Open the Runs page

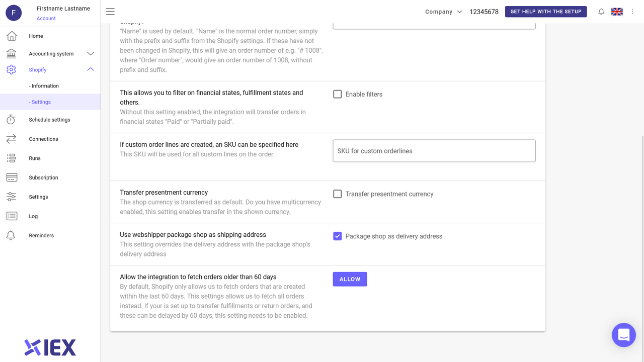[x=35, y=158]
